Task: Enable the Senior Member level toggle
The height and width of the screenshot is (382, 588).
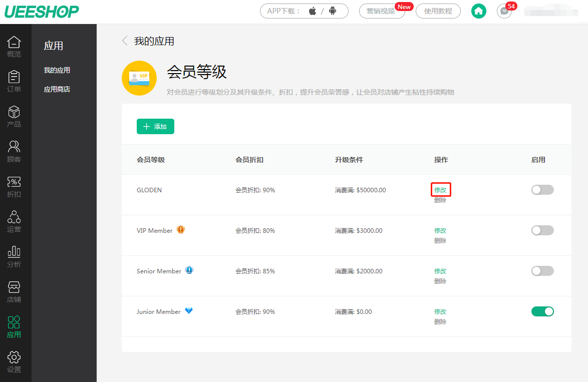Action: tap(542, 271)
